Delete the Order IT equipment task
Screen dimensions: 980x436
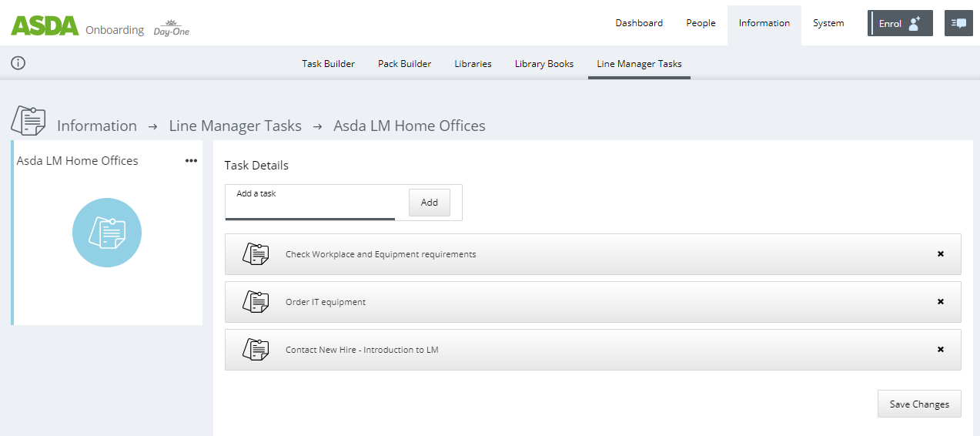pyautogui.click(x=940, y=302)
